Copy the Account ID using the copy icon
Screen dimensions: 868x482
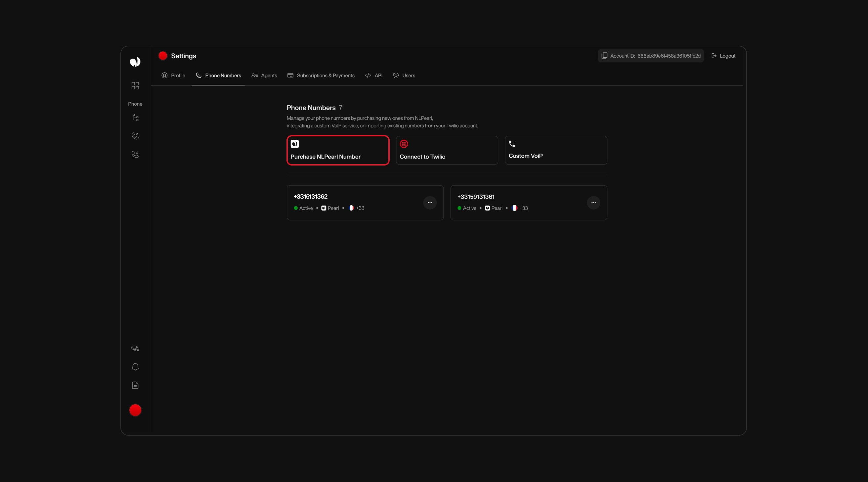pyautogui.click(x=604, y=56)
